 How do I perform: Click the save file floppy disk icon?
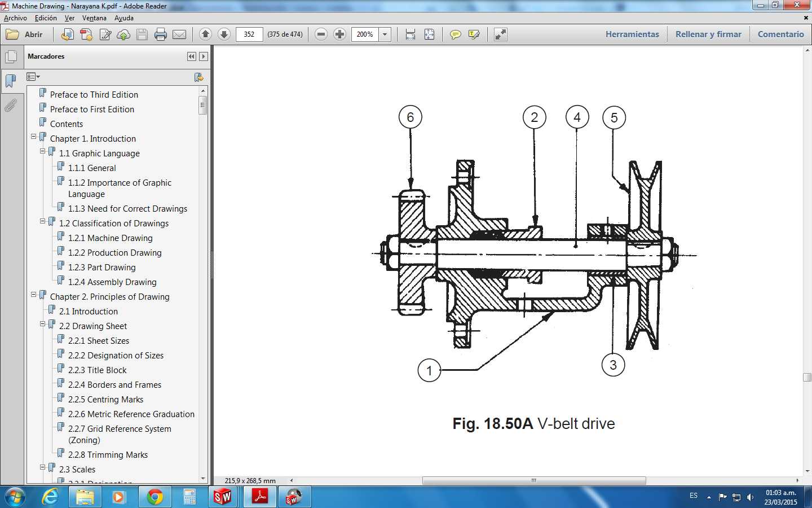142,34
